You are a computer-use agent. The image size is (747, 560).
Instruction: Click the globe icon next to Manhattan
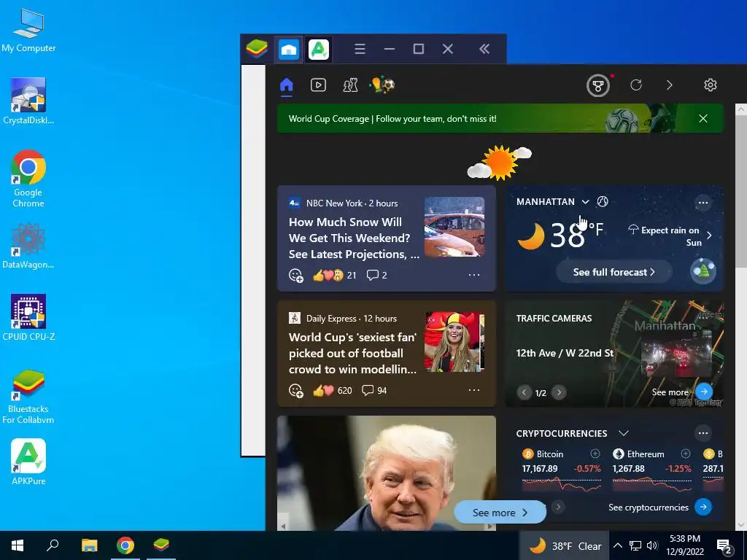pyautogui.click(x=603, y=201)
